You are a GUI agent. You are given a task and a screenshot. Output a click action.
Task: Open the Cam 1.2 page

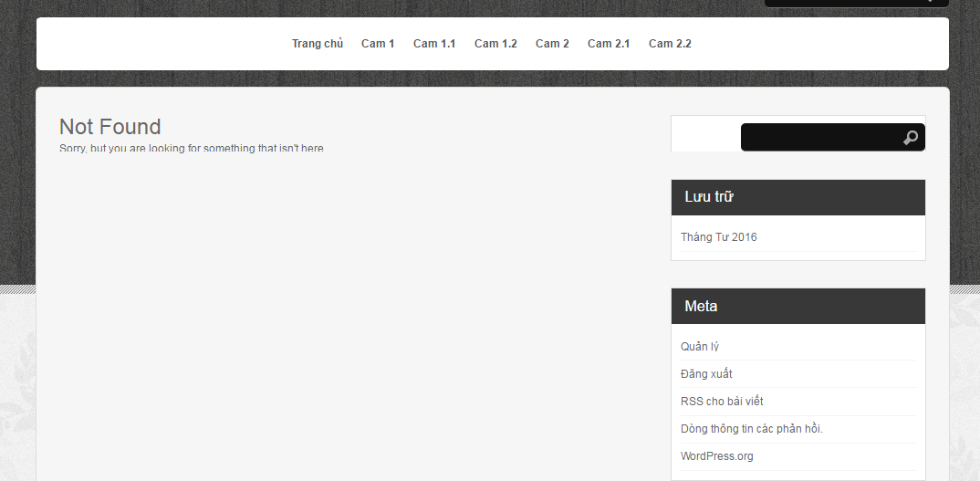[x=495, y=44]
